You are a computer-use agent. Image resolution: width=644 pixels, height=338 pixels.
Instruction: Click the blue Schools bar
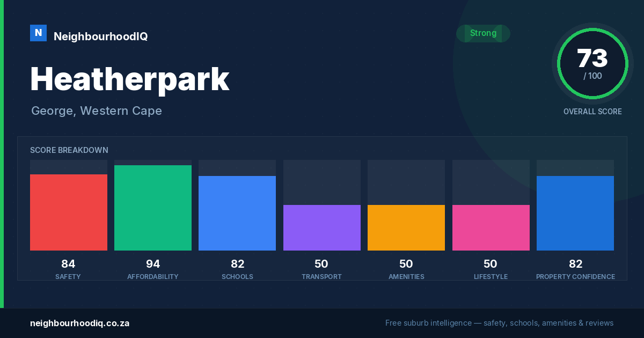coord(237,213)
